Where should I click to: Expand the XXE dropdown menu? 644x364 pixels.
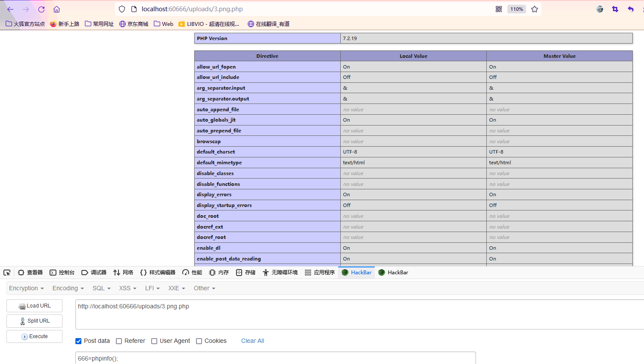click(x=177, y=288)
